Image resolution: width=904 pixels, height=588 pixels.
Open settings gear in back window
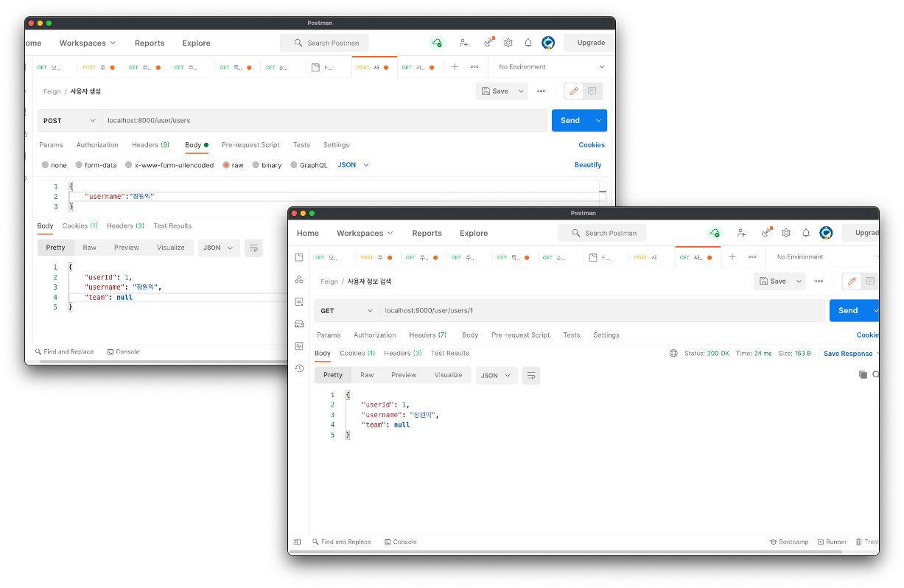click(508, 43)
